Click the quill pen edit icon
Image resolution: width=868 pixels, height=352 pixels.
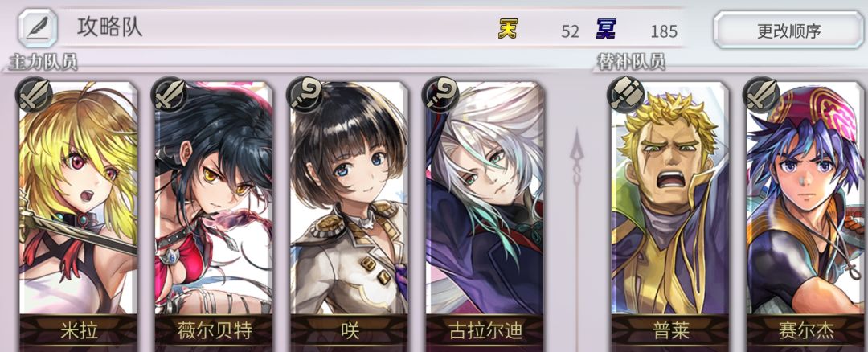[38, 27]
